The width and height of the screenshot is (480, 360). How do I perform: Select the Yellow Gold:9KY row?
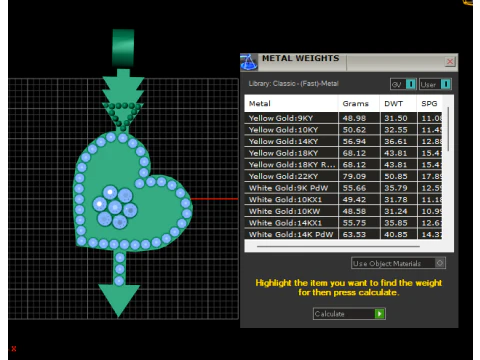343,118
